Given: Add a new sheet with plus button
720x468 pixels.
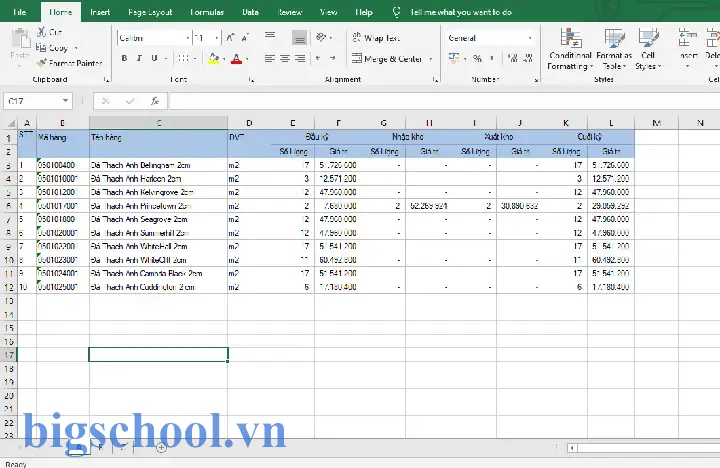Looking at the screenshot, I should point(161,447).
